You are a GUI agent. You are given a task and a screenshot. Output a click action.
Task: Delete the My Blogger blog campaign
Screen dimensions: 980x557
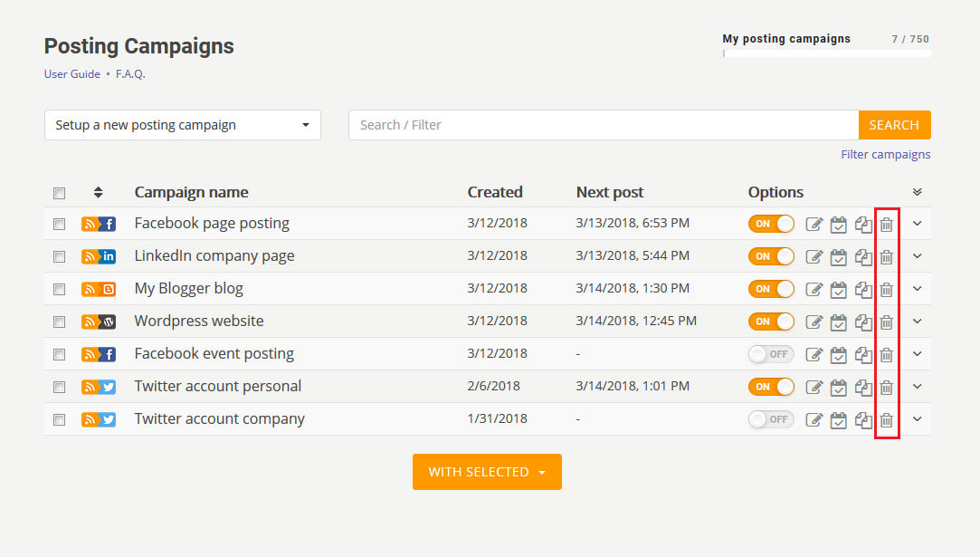tap(886, 289)
